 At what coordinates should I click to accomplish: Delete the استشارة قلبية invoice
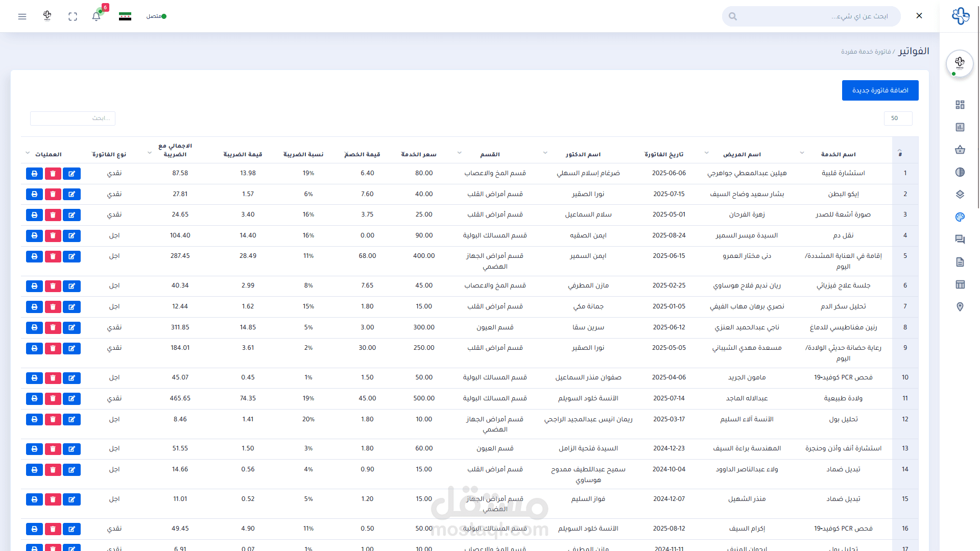click(x=53, y=174)
